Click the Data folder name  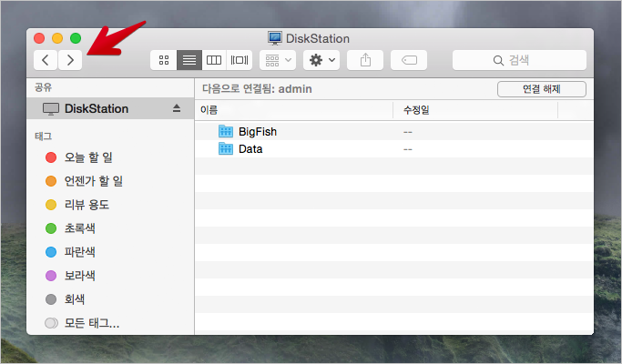250,149
